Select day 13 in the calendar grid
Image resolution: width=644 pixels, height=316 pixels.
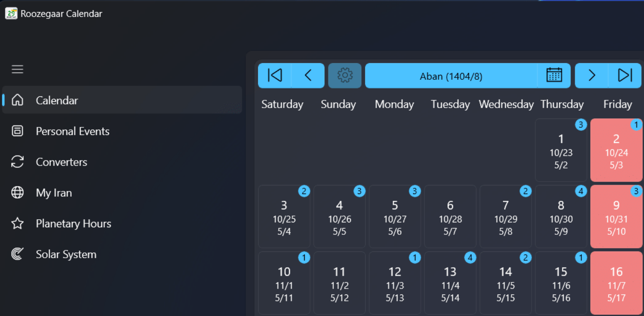[x=450, y=282]
